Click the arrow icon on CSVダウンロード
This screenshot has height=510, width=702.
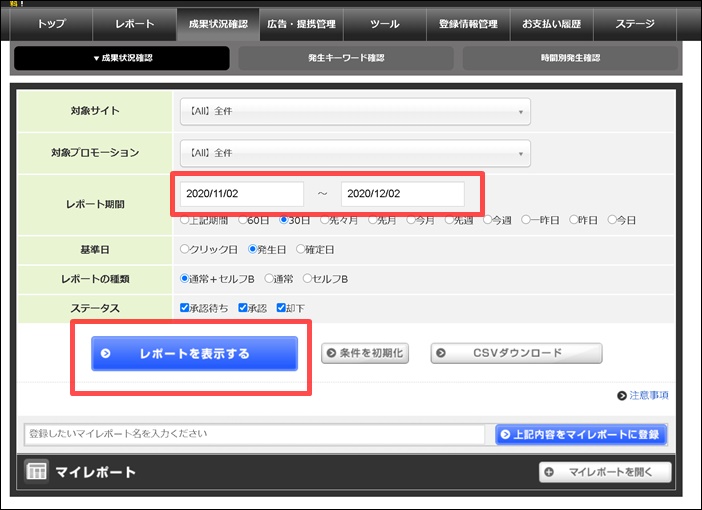(x=441, y=353)
